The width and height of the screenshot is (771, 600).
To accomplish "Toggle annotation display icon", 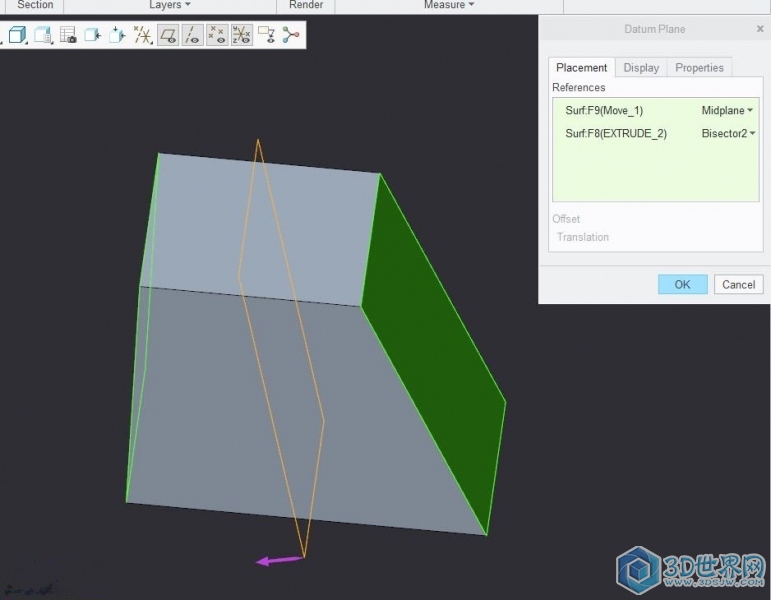I will click(x=267, y=35).
